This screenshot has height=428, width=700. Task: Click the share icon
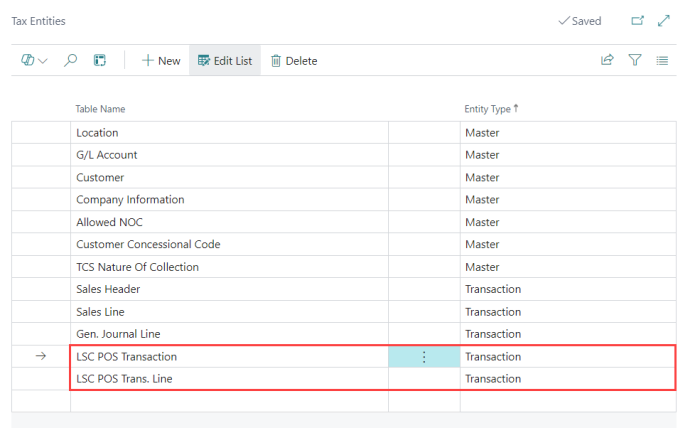click(607, 60)
